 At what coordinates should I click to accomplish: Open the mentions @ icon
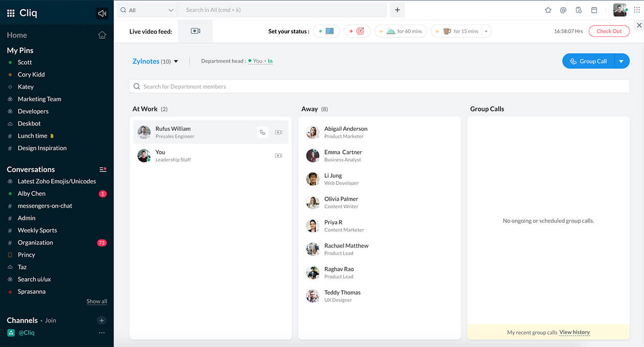[x=563, y=10]
